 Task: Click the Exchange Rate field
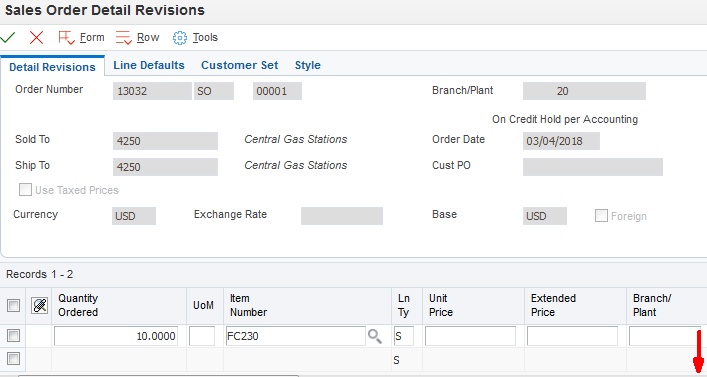tap(342, 216)
